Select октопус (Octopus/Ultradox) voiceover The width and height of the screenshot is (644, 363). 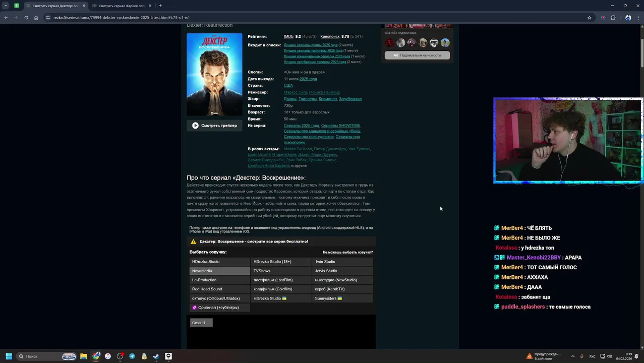pyautogui.click(x=220, y=298)
